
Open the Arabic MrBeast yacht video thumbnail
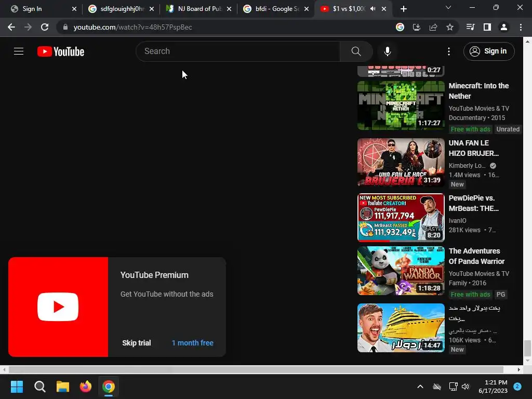click(401, 328)
